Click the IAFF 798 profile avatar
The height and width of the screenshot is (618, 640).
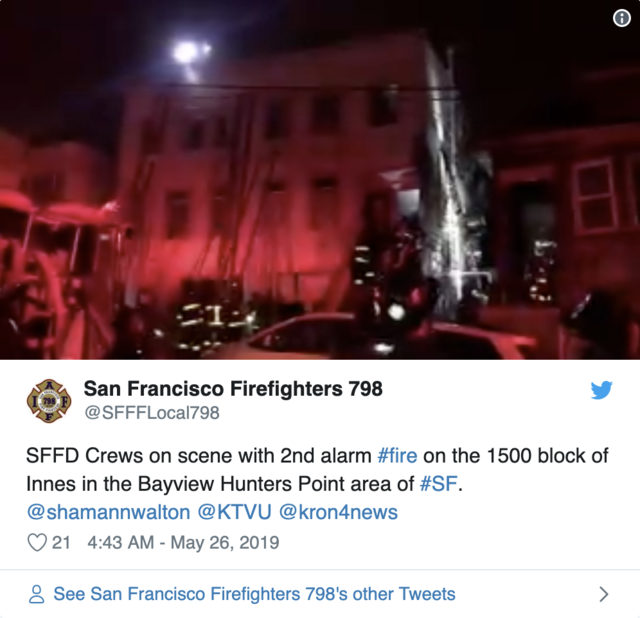pos(49,401)
